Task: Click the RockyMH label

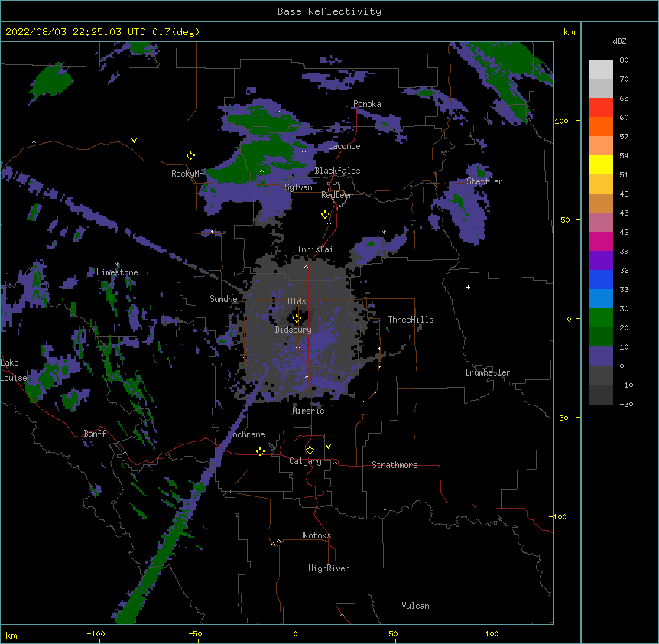Action: point(187,174)
